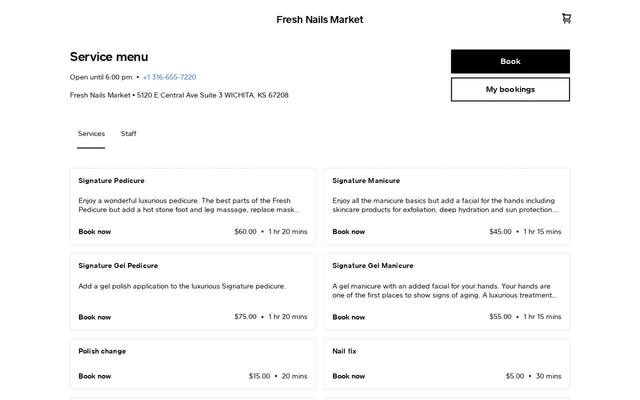This screenshot has height=400, width=640.
Task: Open the Signature Gel Pedicure title
Action: pyautogui.click(x=118, y=265)
